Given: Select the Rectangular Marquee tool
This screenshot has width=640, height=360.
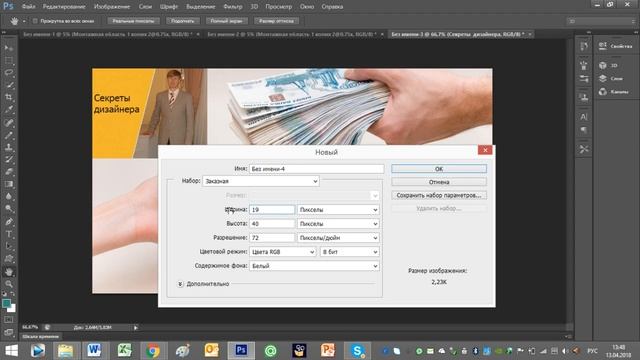Looking at the screenshot, I should point(9,61).
